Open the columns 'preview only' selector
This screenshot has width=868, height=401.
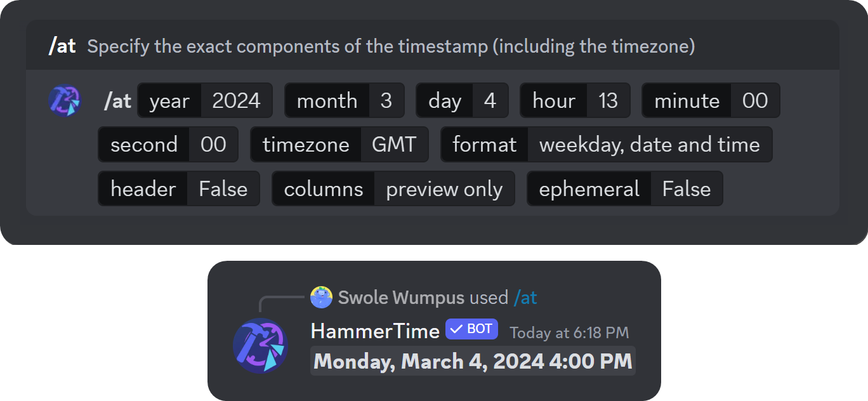pyautogui.click(x=393, y=188)
